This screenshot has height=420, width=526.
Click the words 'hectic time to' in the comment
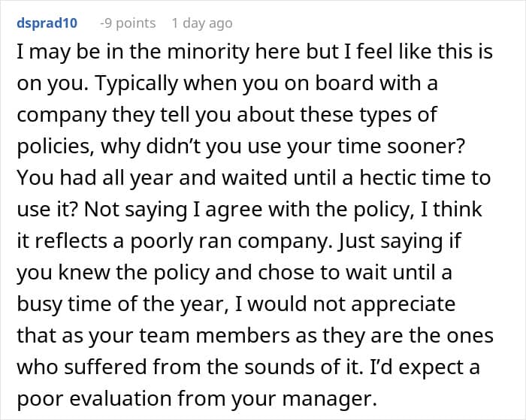pos(425,177)
